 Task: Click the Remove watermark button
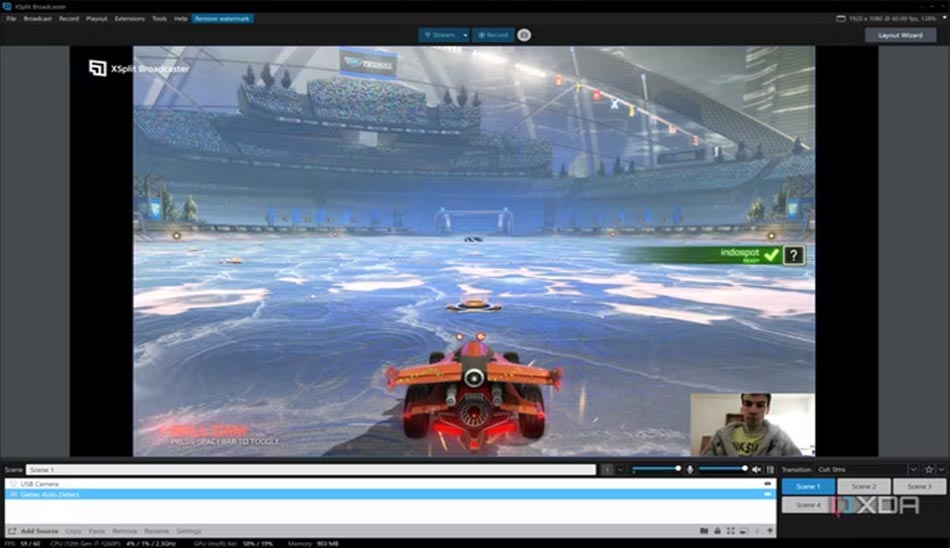[x=222, y=19]
